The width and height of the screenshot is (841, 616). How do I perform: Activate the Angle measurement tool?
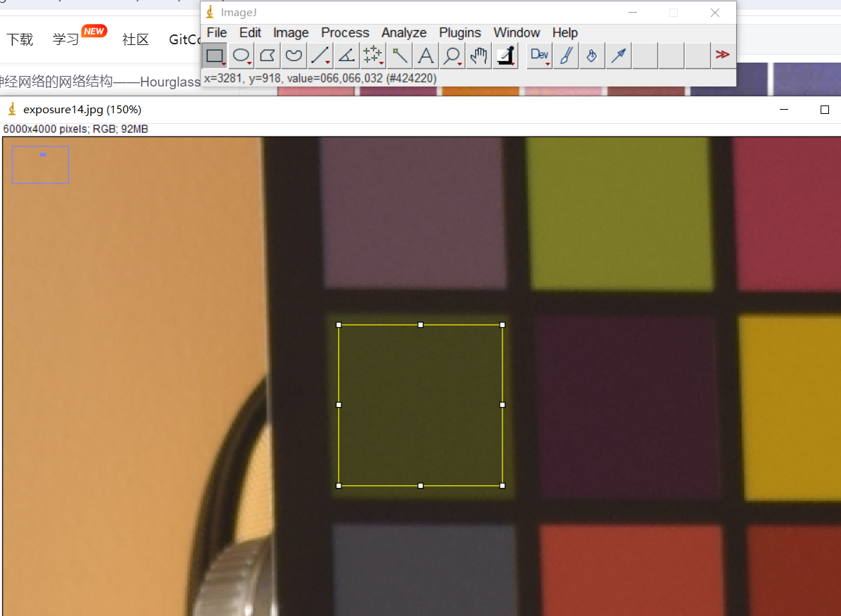[x=346, y=56]
